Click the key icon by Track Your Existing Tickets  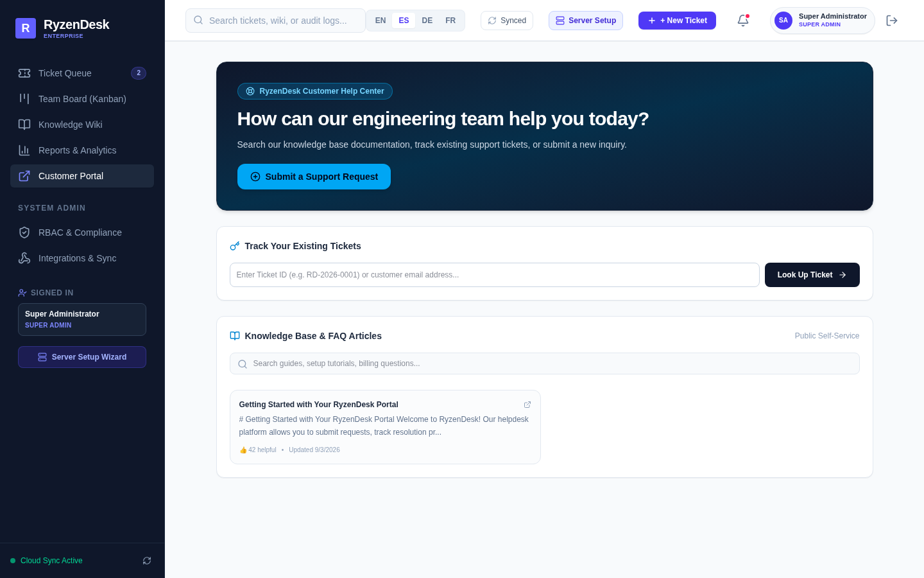pos(235,246)
